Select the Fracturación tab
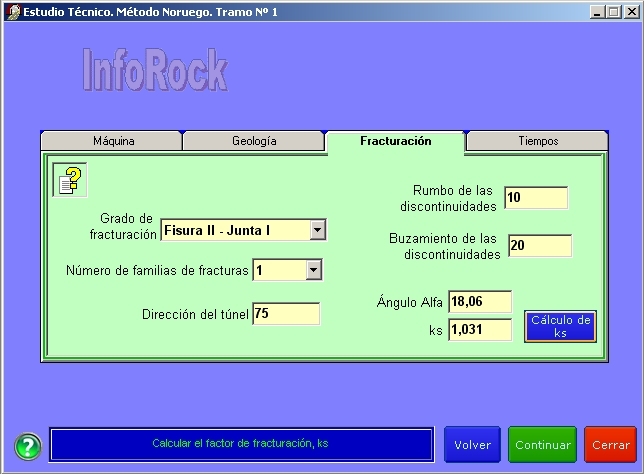This screenshot has height=474, width=644. (x=396, y=141)
